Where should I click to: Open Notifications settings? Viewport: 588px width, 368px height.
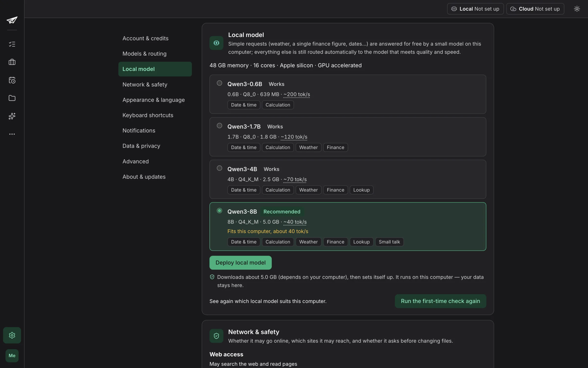point(155,131)
